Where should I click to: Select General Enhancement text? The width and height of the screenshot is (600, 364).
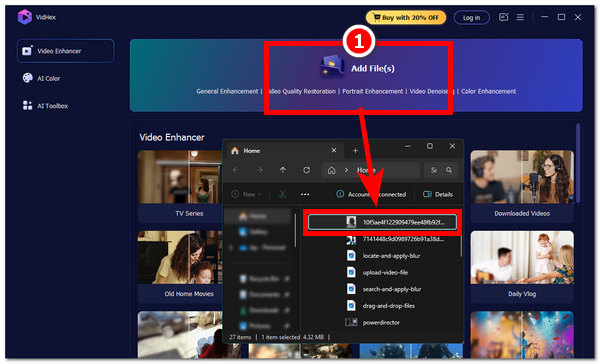(x=227, y=91)
